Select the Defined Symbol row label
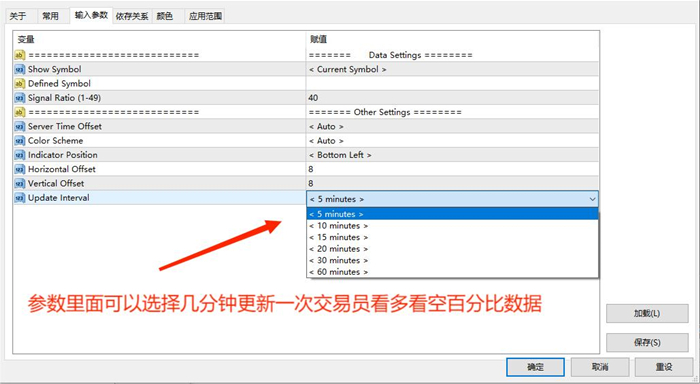The image size is (700, 384). click(x=59, y=83)
